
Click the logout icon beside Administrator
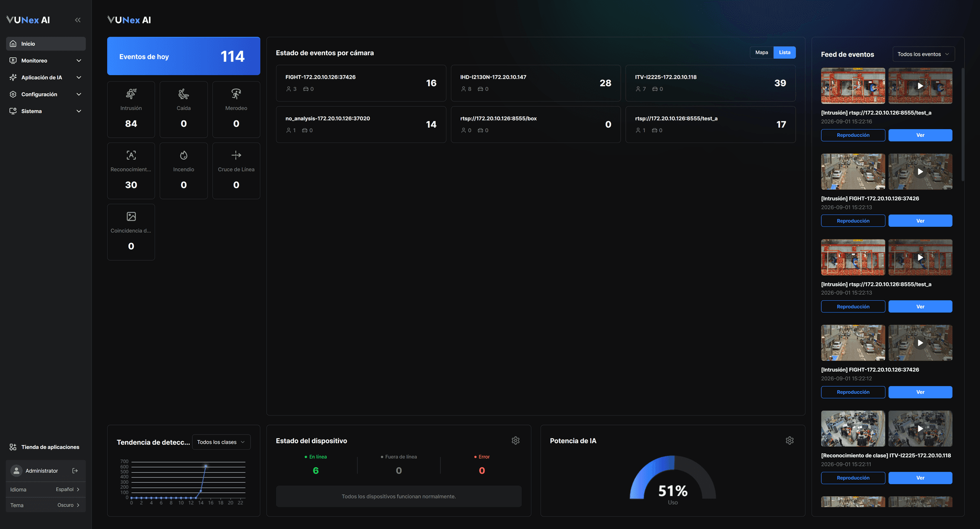pyautogui.click(x=75, y=471)
